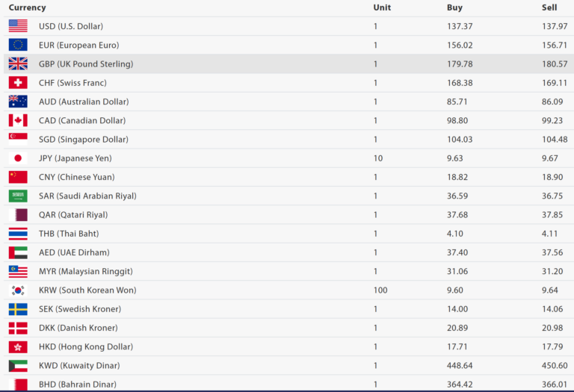Click the KWD sell rate 450.60
Viewport: 574px width, 392px height.
pyautogui.click(x=555, y=366)
